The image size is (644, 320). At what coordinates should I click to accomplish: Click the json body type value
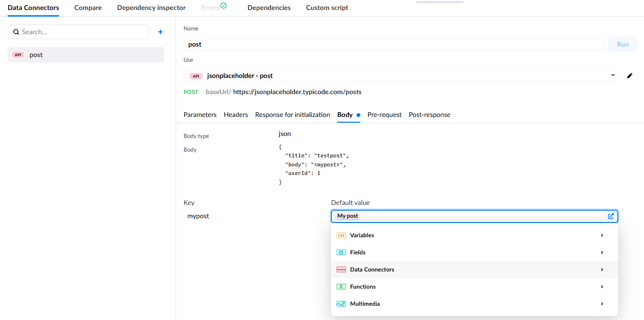coord(285,134)
